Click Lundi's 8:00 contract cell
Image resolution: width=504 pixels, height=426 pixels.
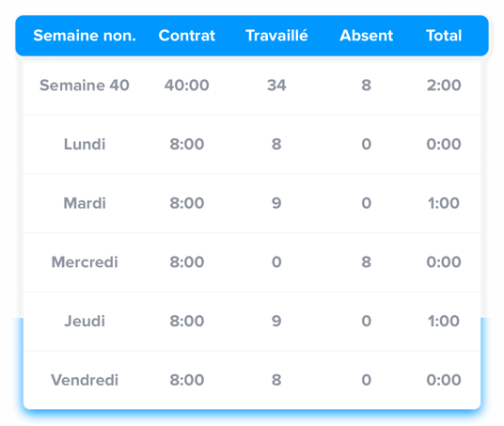pos(187,144)
